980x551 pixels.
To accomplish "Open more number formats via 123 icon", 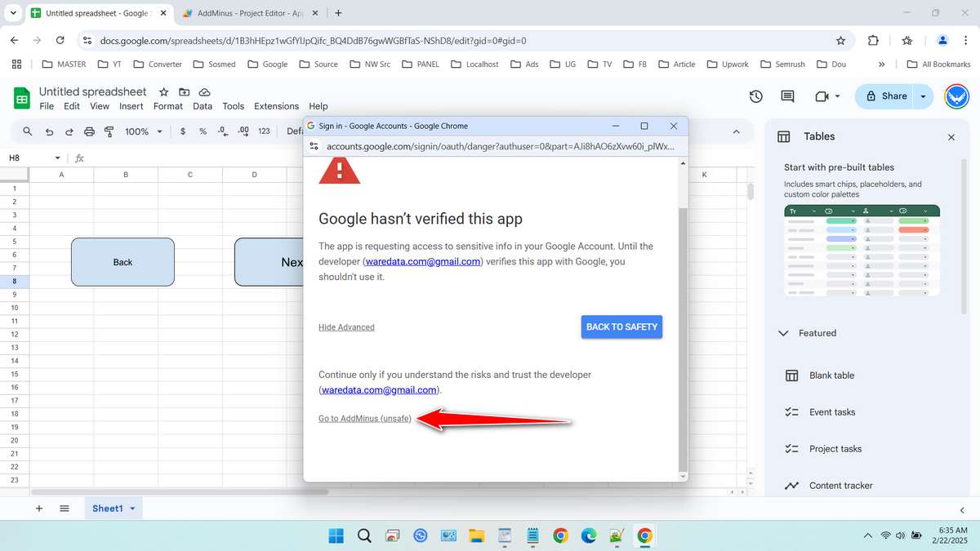I will pyautogui.click(x=263, y=131).
